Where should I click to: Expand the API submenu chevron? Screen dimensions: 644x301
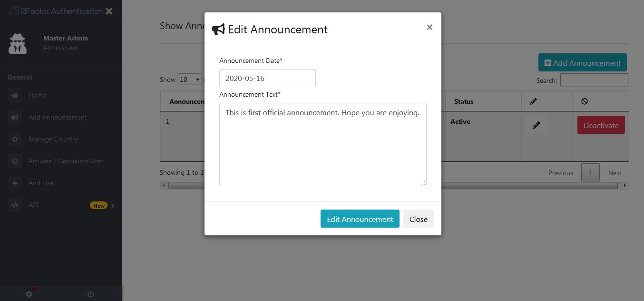[113, 206]
